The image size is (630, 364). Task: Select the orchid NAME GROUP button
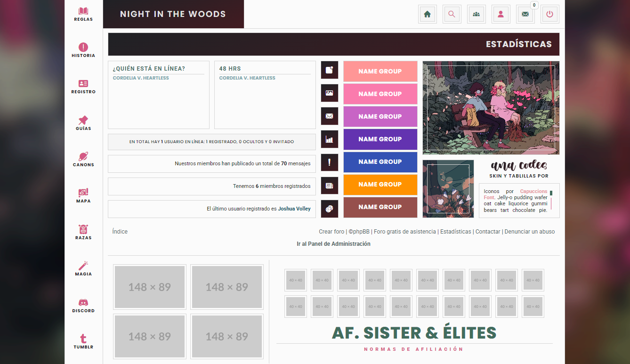(380, 116)
